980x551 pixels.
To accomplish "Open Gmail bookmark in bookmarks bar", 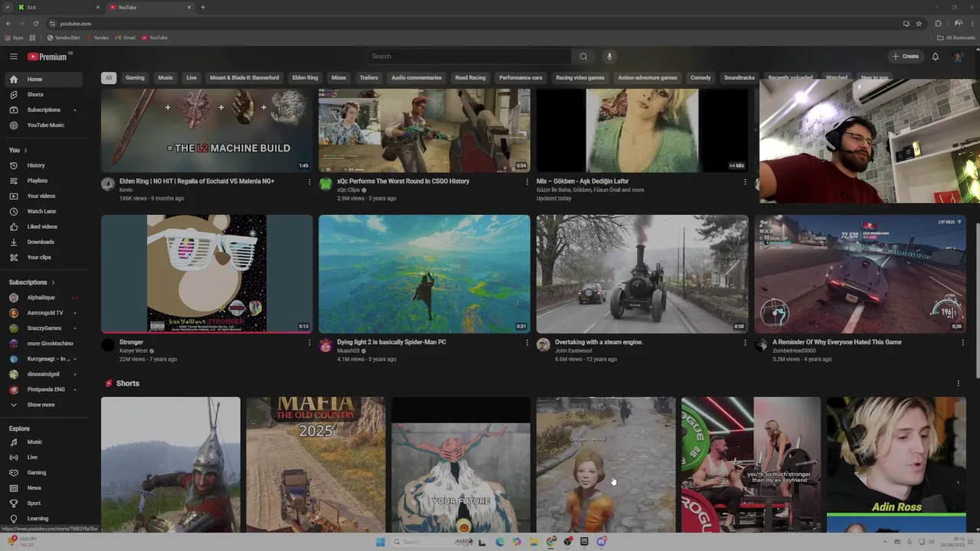I will tap(124, 37).
